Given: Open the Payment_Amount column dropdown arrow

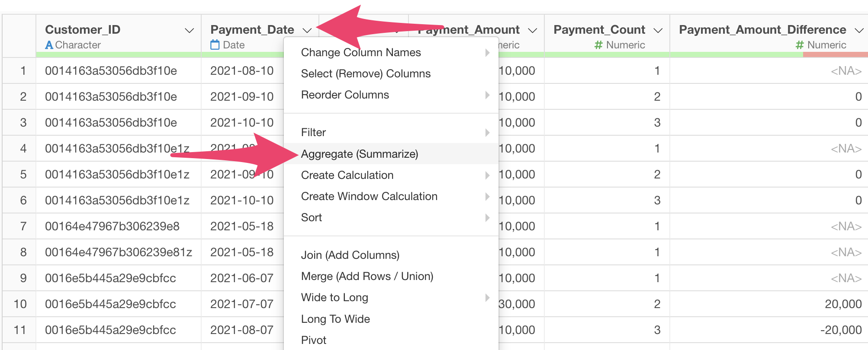Looking at the screenshot, I should [x=533, y=30].
